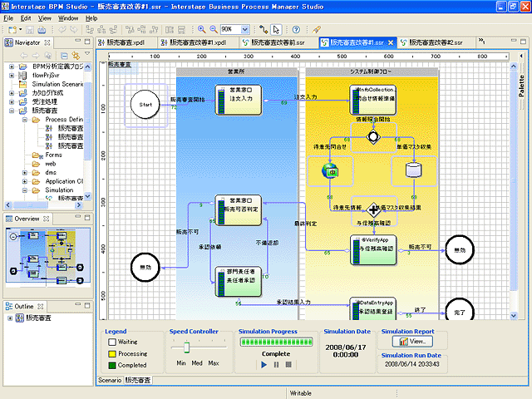The width and height of the screenshot is (532, 399).
Task: Click the Zoom In magnifier icon
Action: (x=200, y=29)
